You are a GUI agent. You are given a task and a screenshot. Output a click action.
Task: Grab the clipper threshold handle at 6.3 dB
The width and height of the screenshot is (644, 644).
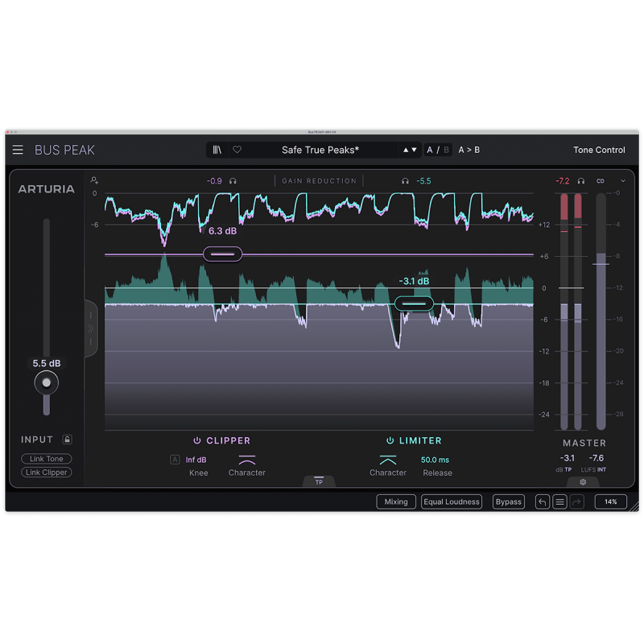coord(222,254)
